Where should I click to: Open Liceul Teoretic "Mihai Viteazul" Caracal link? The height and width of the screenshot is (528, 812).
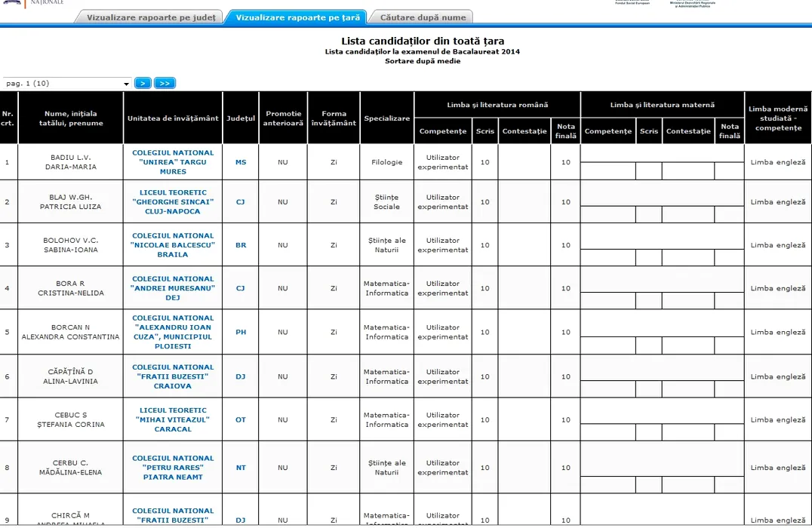point(173,419)
